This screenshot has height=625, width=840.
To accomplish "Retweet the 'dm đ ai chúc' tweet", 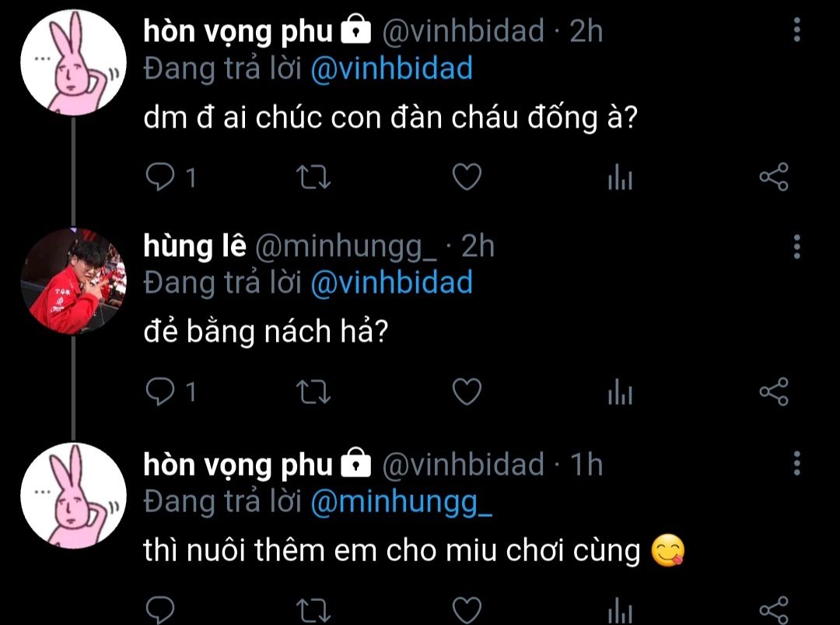I will [314, 177].
